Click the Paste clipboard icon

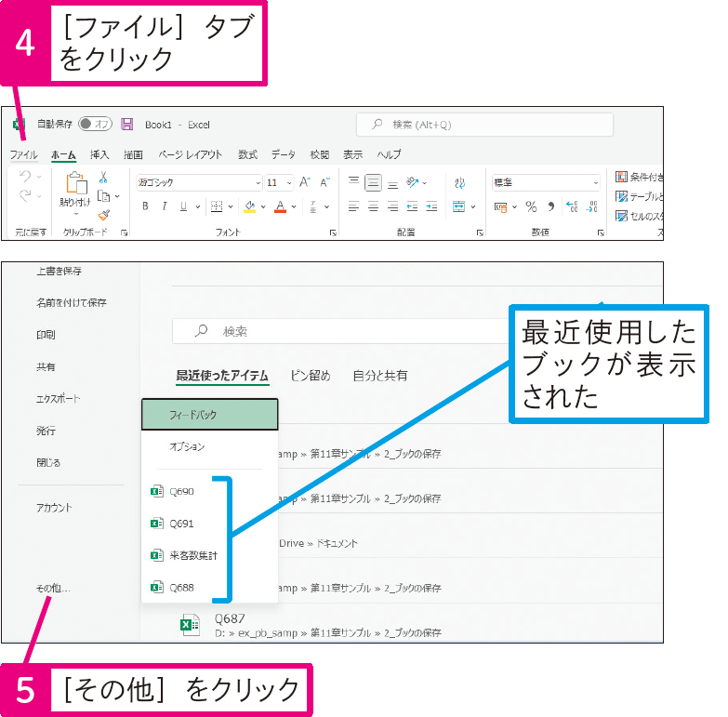coord(76,182)
